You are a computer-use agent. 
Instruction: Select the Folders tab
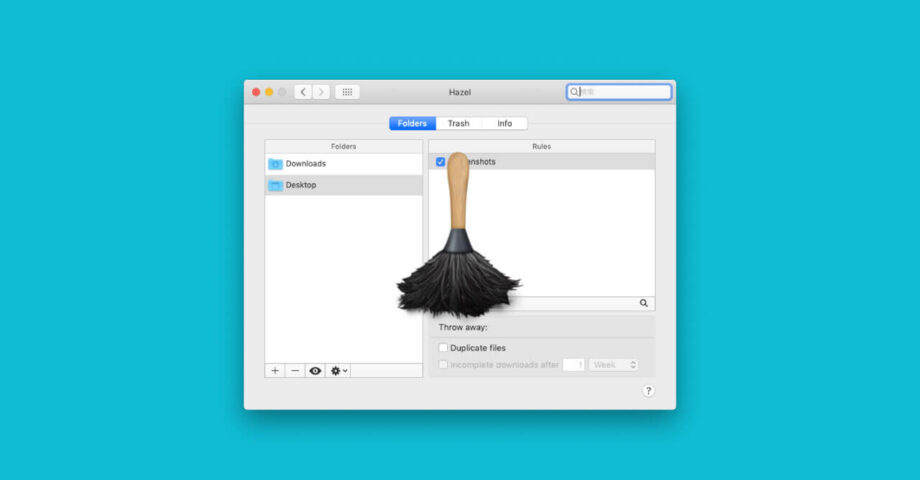point(412,124)
